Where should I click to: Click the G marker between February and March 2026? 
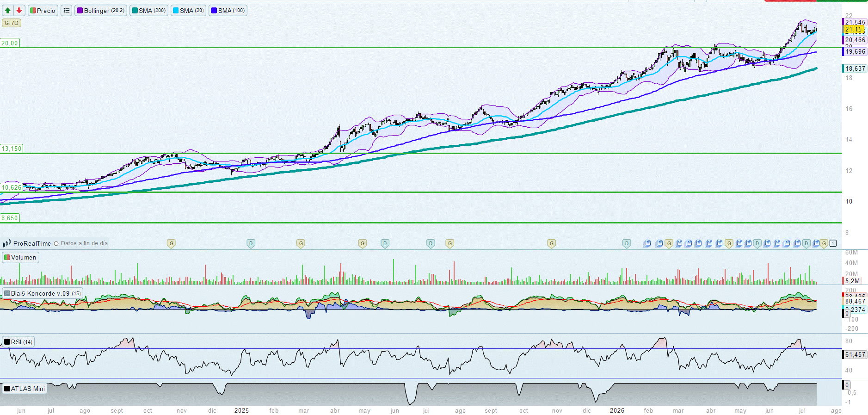pos(669,243)
